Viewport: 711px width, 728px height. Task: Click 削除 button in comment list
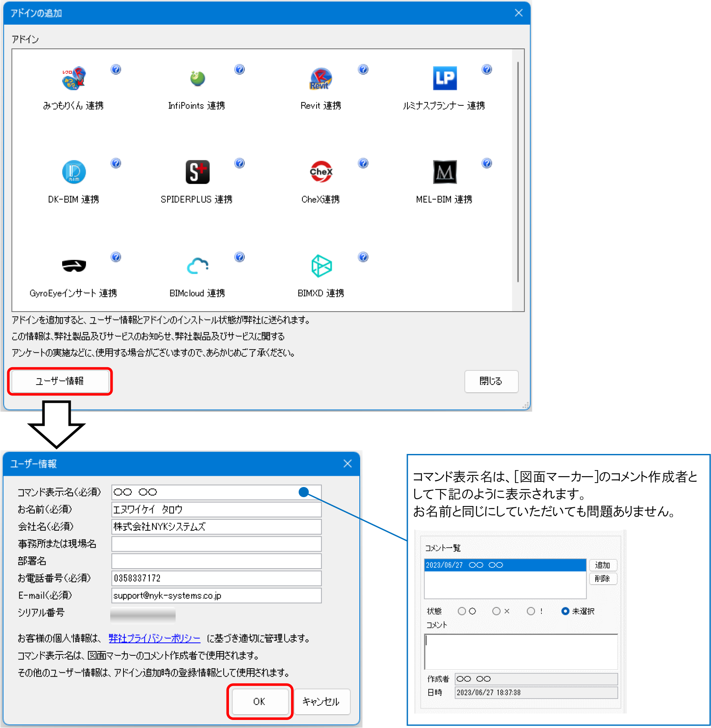coord(603,579)
